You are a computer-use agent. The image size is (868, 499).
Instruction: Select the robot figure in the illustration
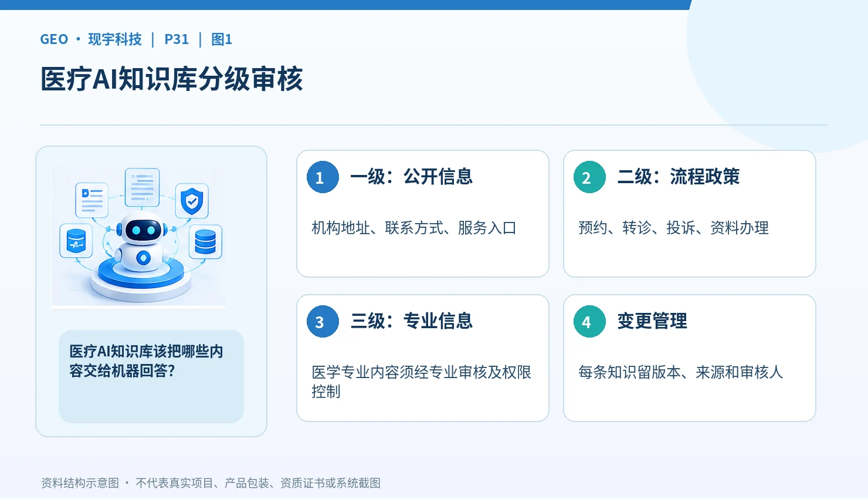tap(141, 242)
